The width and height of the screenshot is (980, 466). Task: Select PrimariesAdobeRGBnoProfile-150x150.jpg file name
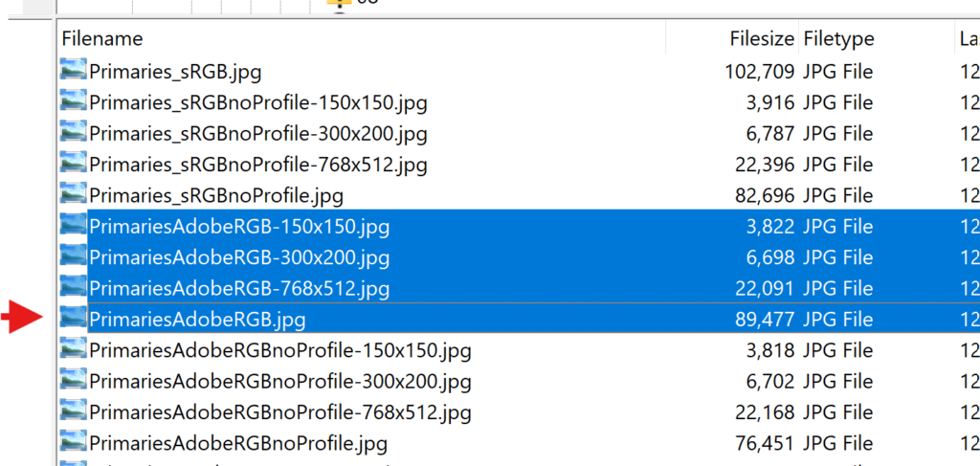tap(280, 351)
